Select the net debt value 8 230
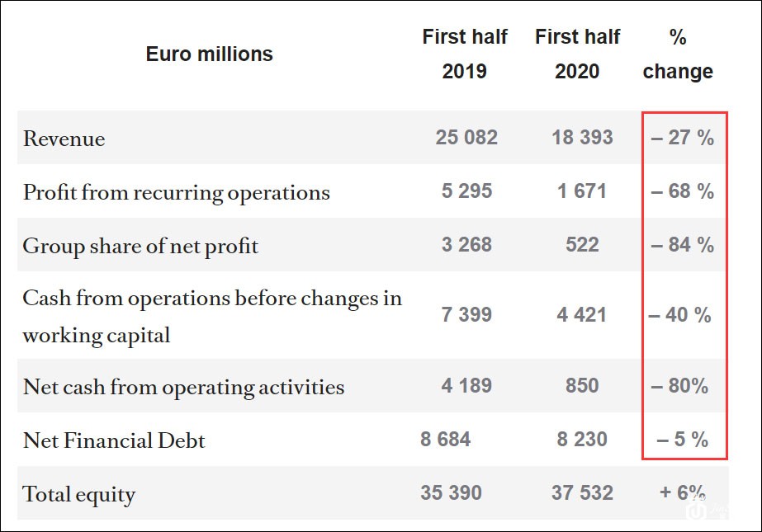Image resolution: width=762 pixels, height=532 pixels. [583, 439]
